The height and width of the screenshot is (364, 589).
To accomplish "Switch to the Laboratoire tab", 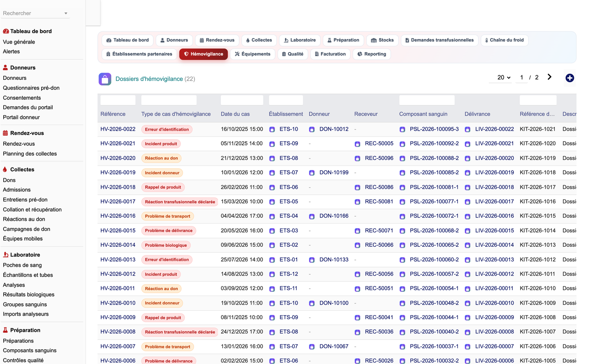I will point(300,40).
